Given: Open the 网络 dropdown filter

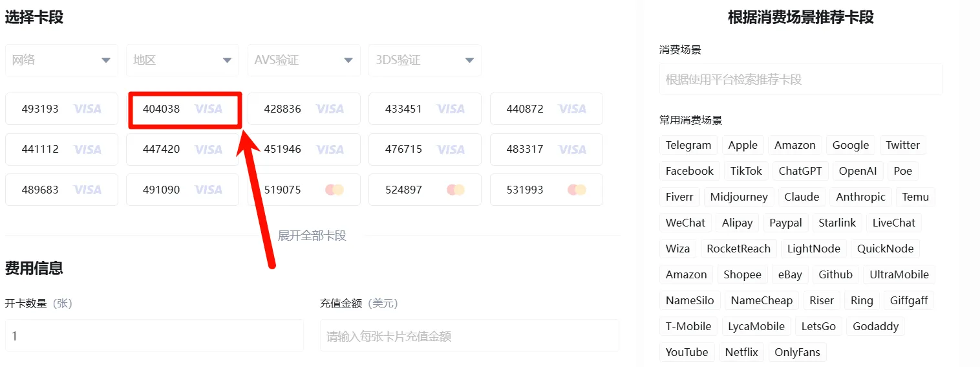Looking at the screenshot, I should 61,60.
